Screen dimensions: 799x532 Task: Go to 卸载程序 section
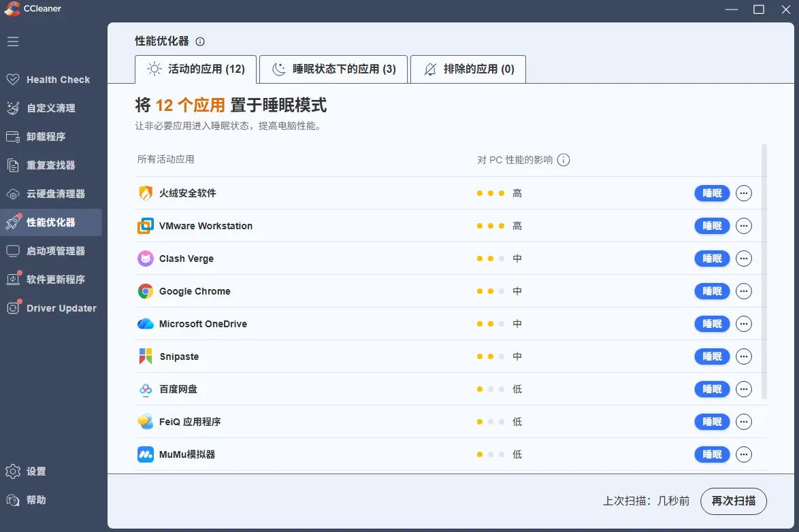pos(51,137)
